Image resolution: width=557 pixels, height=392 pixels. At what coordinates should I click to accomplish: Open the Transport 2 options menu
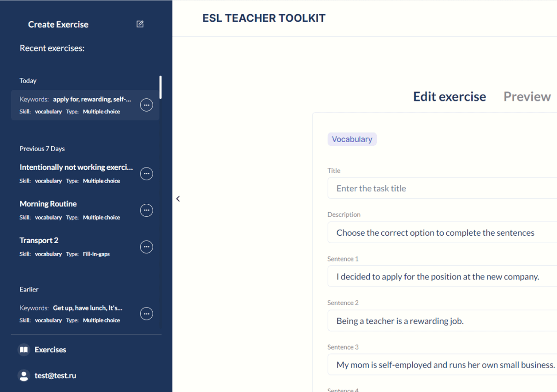(x=146, y=247)
